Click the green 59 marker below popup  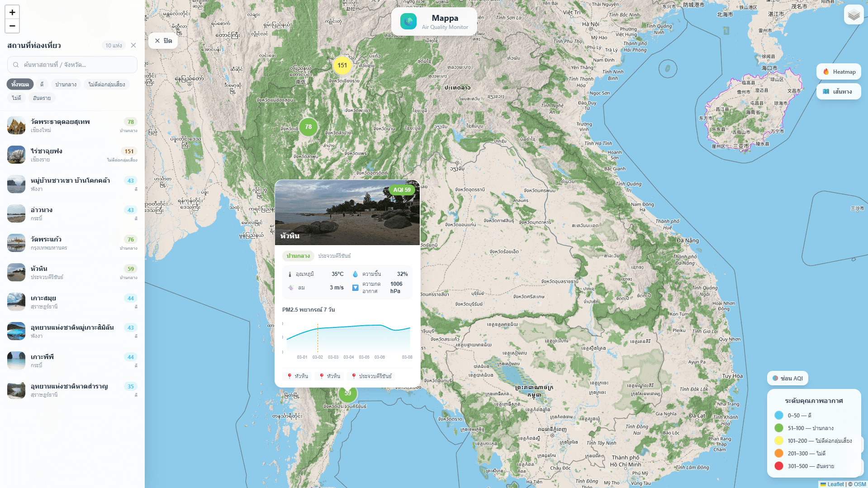pyautogui.click(x=348, y=393)
